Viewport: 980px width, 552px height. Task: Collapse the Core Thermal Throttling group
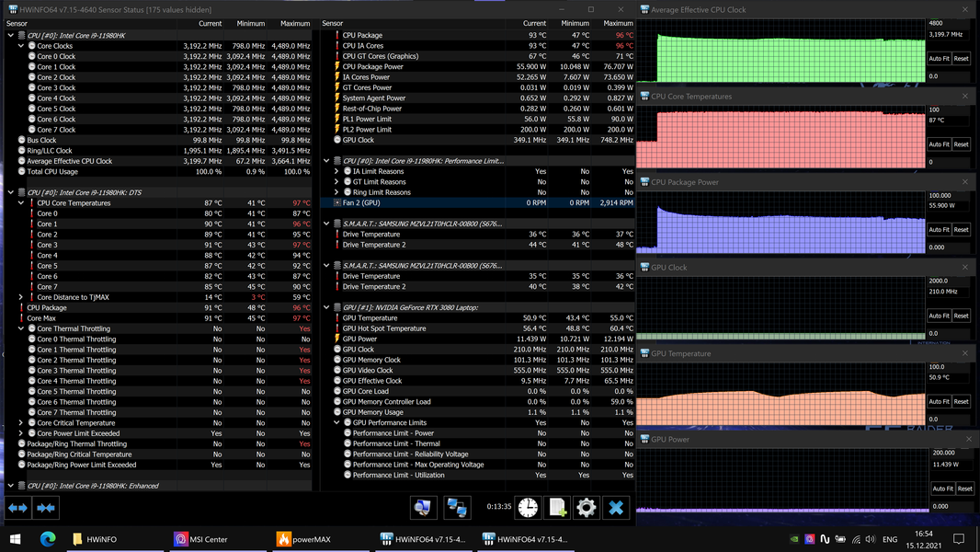(x=20, y=328)
